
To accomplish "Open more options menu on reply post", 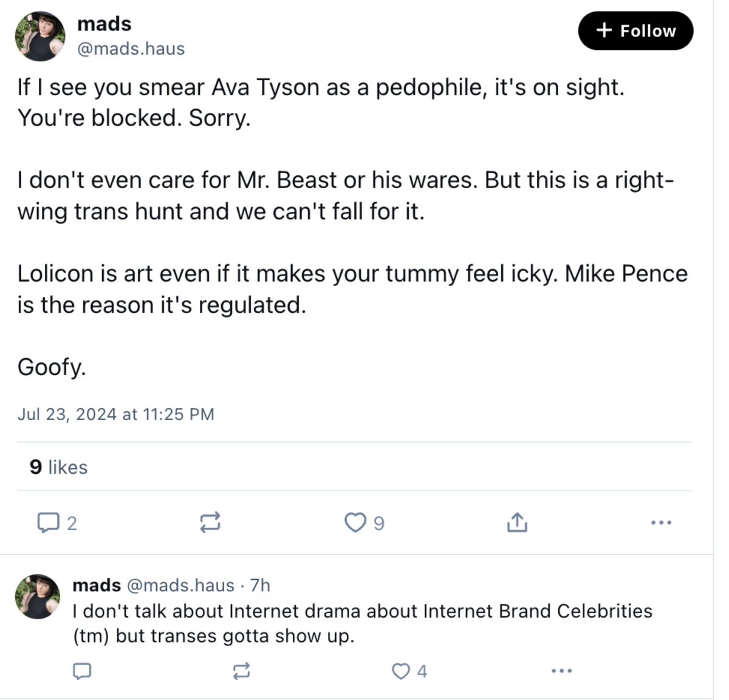I will (561, 671).
